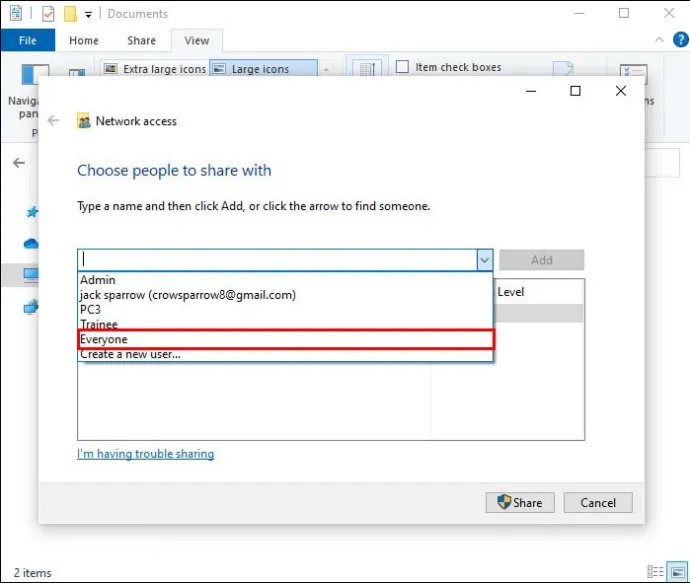
Task: Expand the share-with name dropdown arrow
Action: (484, 260)
